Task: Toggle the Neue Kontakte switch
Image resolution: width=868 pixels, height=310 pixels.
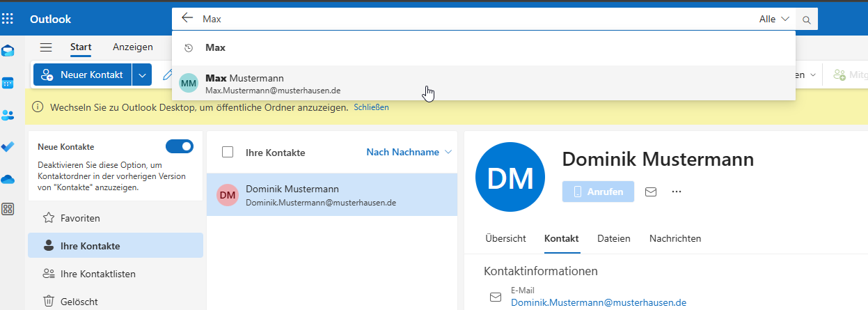Action: point(180,146)
